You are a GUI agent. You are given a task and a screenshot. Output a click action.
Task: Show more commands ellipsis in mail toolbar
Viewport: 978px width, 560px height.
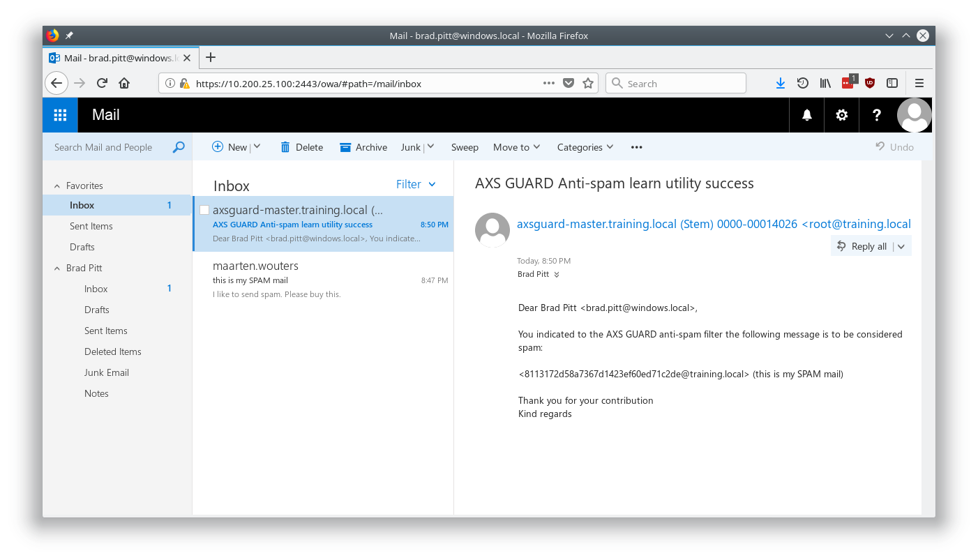tap(636, 147)
